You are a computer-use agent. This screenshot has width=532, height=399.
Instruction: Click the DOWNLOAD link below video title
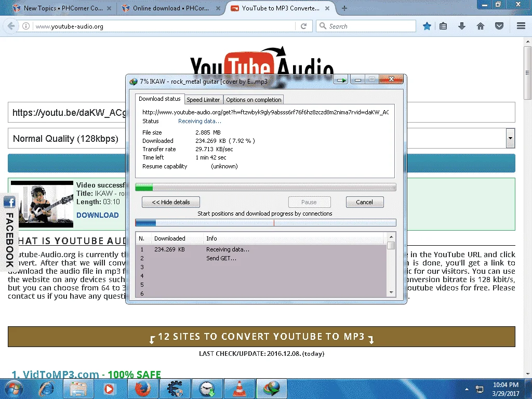coord(97,215)
